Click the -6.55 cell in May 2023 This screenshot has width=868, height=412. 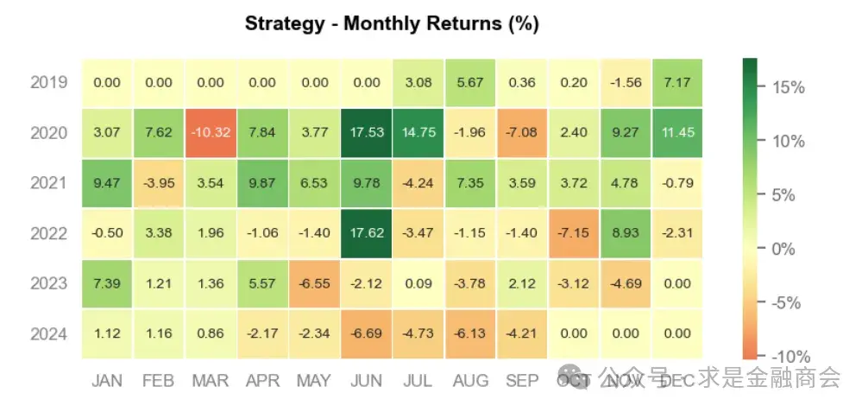pos(314,283)
